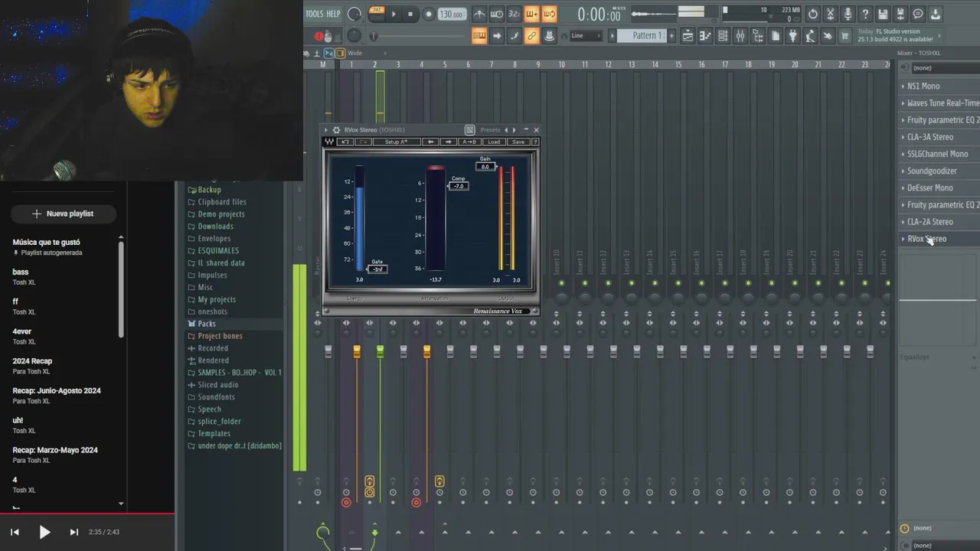Click the microphone recording icon
Screen dimensions: 980x551
[848, 14]
